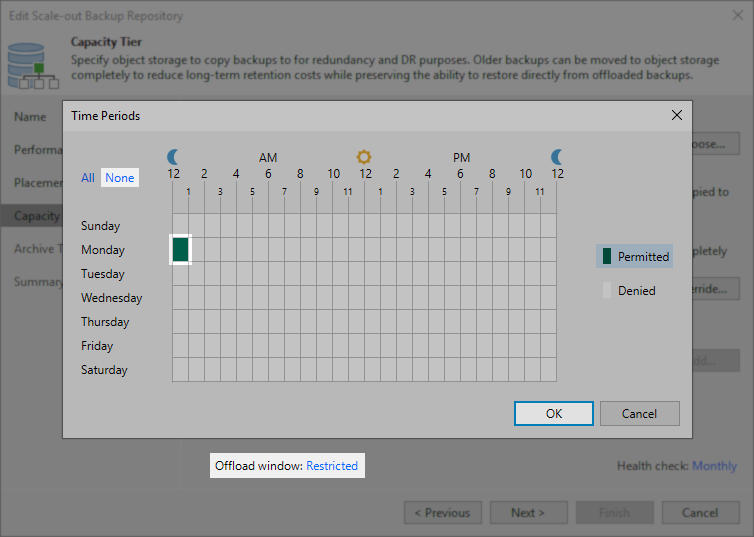Click the moon icon at grid end
The width and height of the screenshot is (754, 537).
pos(556,157)
